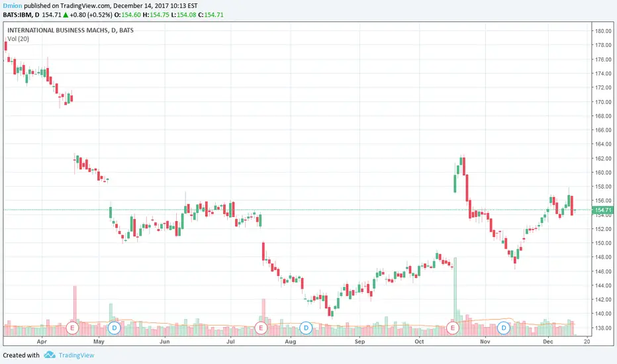Click the Jul label on time axis

230,341
